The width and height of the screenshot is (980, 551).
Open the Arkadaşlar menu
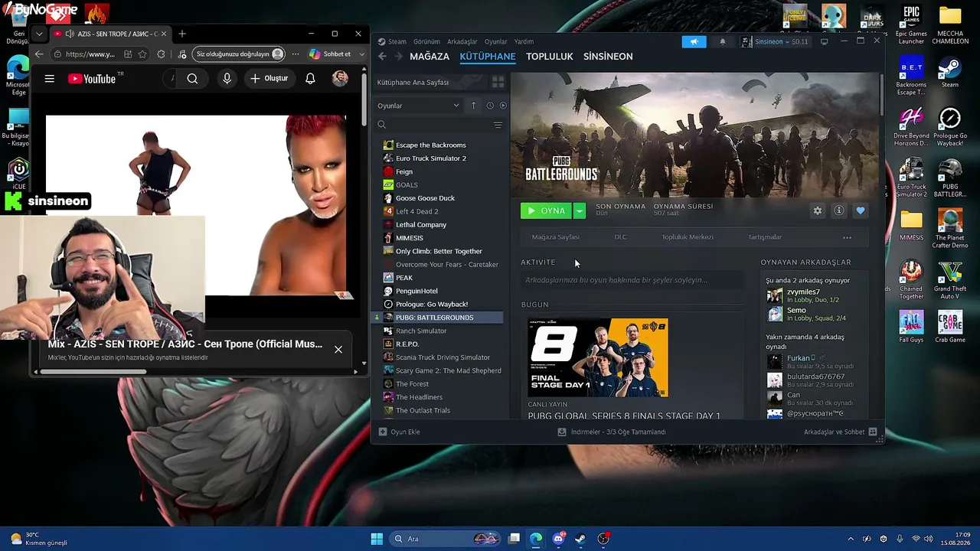462,41
